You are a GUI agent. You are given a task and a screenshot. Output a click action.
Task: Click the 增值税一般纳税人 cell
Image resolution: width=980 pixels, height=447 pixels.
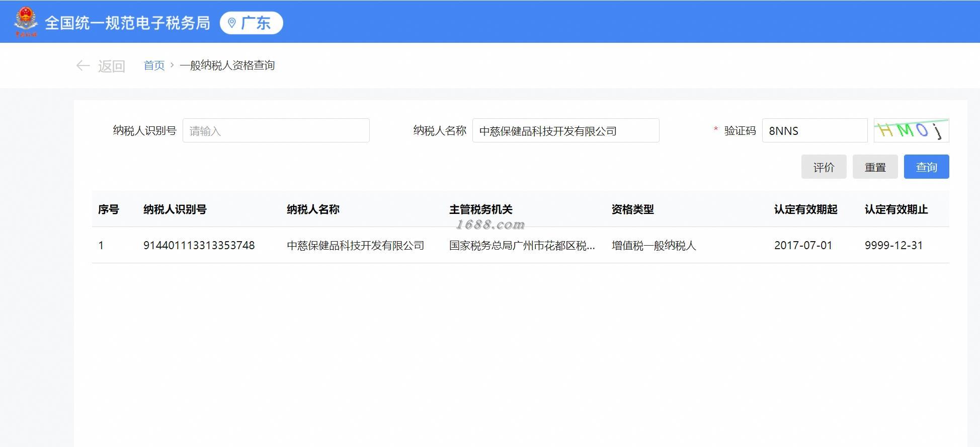click(x=654, y=245)
